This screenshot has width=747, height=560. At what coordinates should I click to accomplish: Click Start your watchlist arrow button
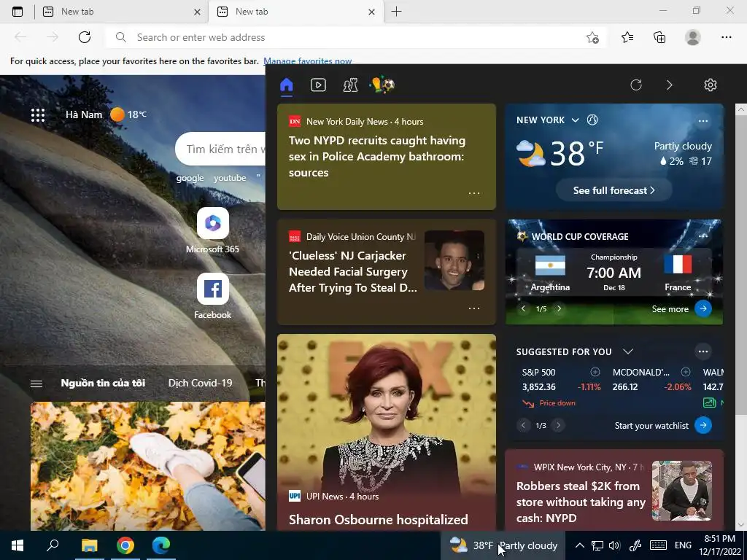(x=703, y=425)
